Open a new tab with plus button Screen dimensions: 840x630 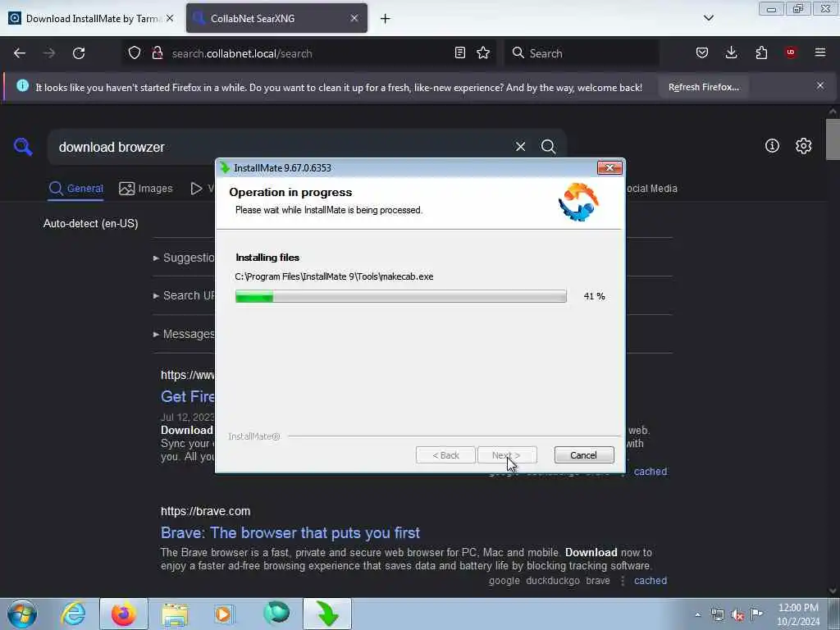point(386,19)
